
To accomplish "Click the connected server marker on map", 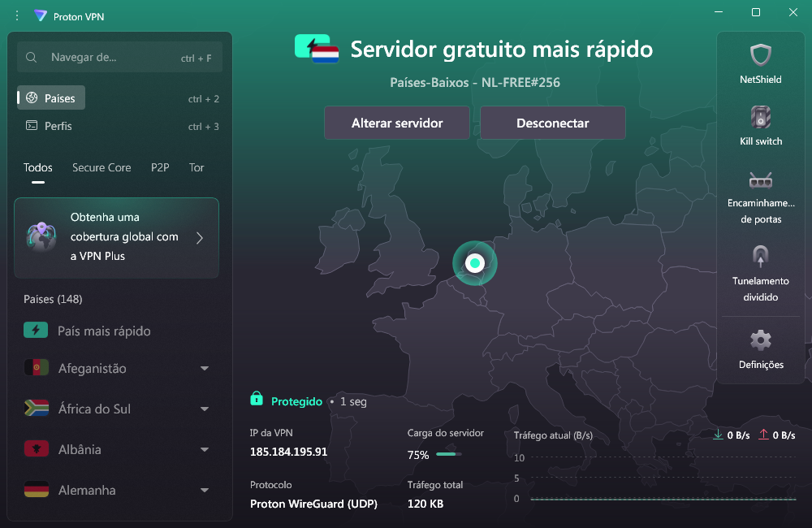I will pyautogui.click(x=475, y=263).
